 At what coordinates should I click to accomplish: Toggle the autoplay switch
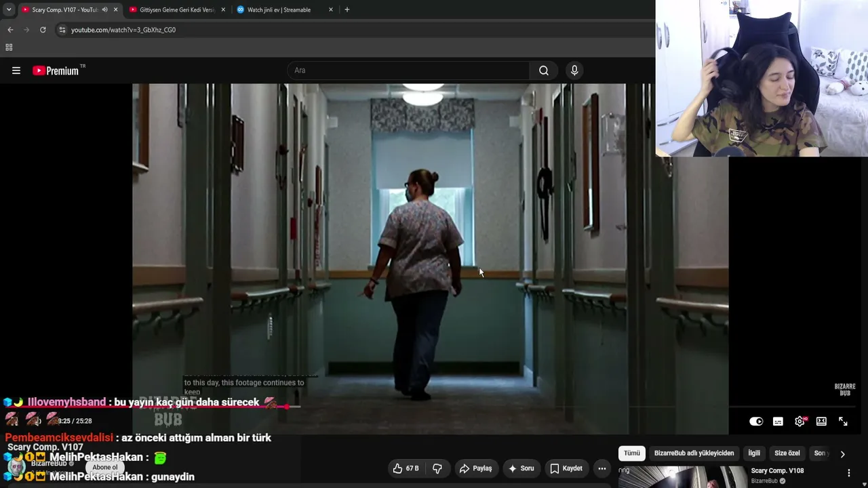756,422
